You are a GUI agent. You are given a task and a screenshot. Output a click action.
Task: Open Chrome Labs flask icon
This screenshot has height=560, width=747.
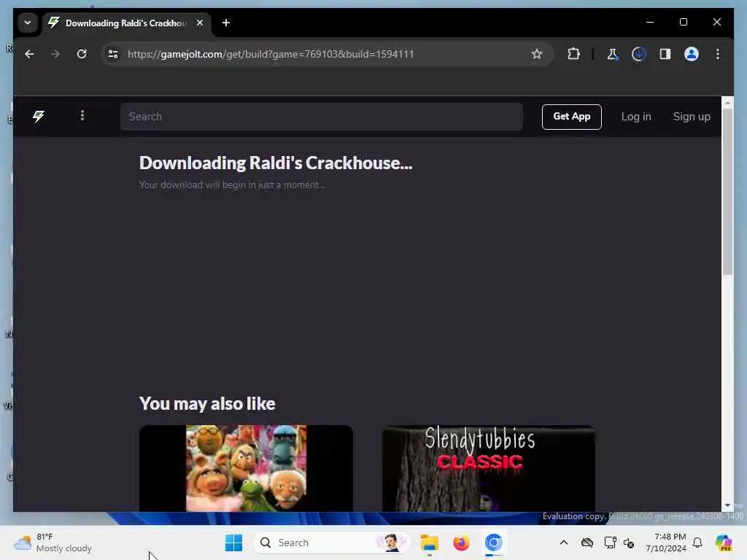(x=612, y=54)
